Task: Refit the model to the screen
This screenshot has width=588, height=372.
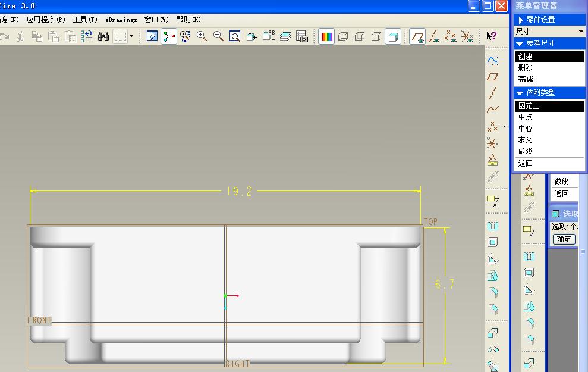Action: click(x=235, y=36)
